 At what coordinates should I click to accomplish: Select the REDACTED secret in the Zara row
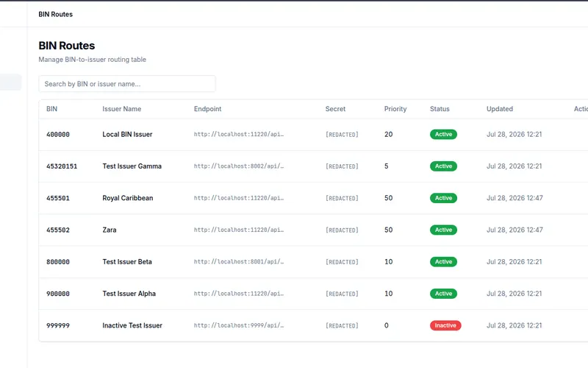click(342, 230)
